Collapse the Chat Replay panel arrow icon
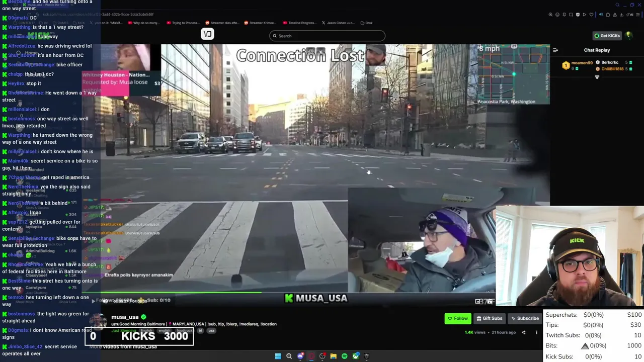The height and width of the screenshot is (362, 644). (x=555, y=50)
